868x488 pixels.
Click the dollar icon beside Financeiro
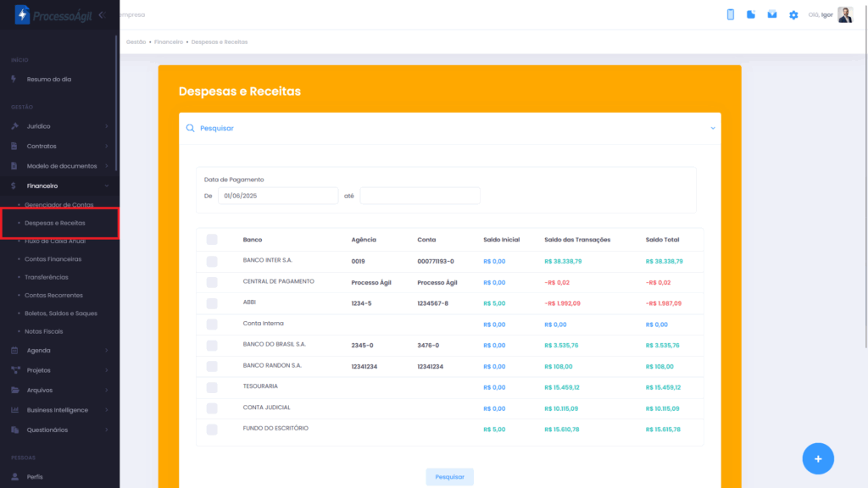tap(14, 186)
